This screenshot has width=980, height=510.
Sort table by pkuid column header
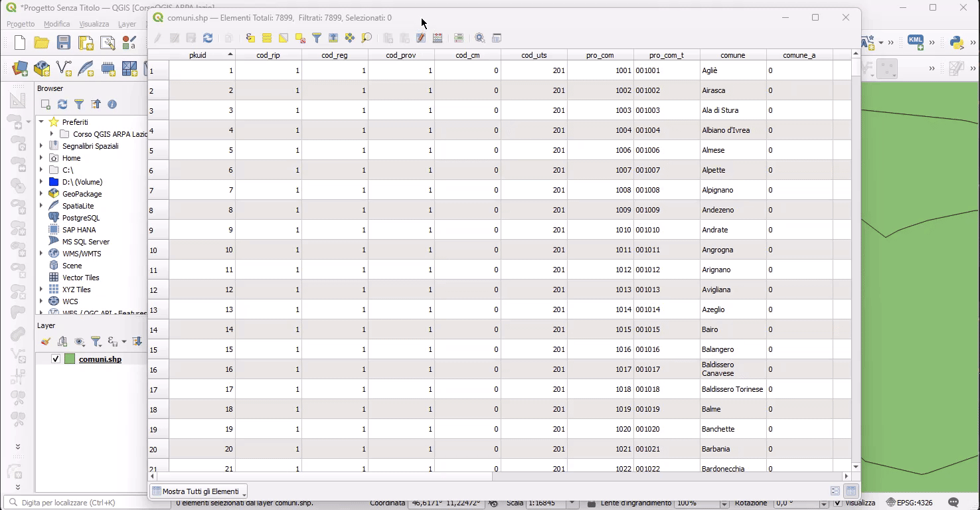tap(202, 55)
